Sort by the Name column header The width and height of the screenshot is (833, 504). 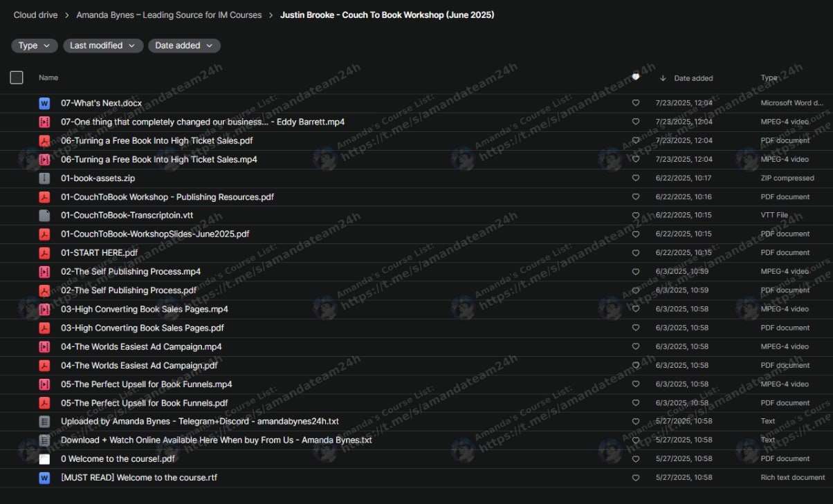(x=48, y=77)
